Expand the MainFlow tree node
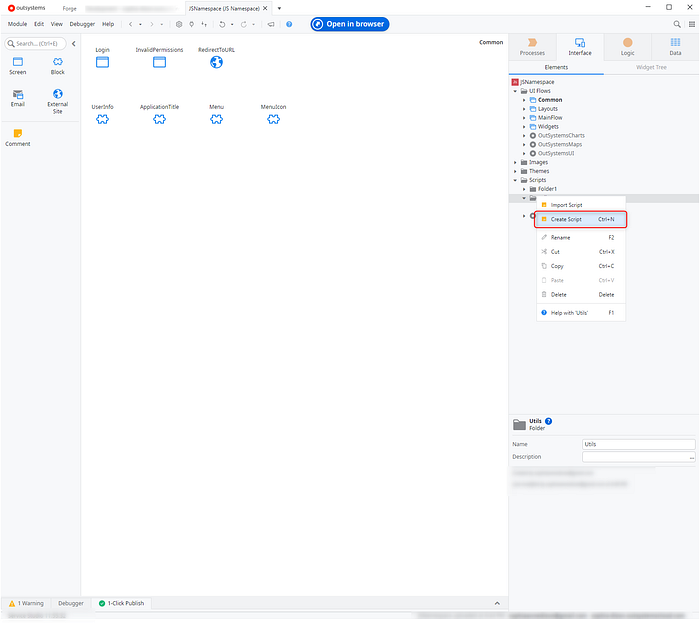 524,118
